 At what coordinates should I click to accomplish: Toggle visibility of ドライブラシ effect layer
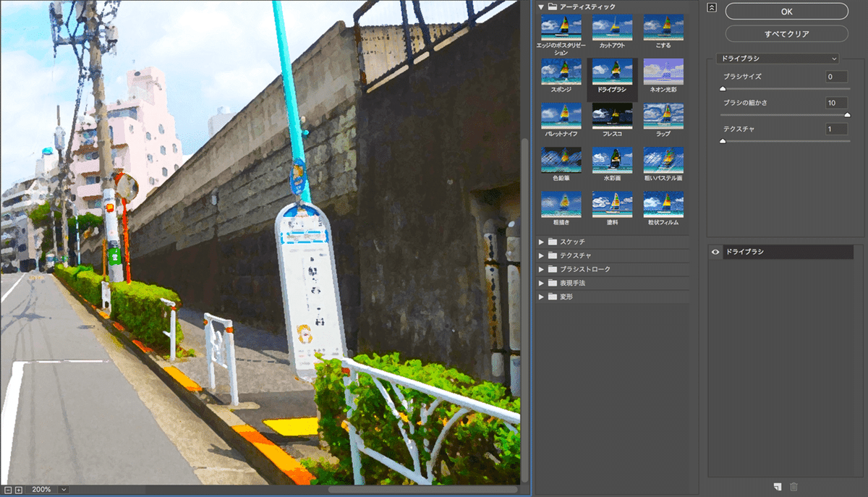(715, 252)
